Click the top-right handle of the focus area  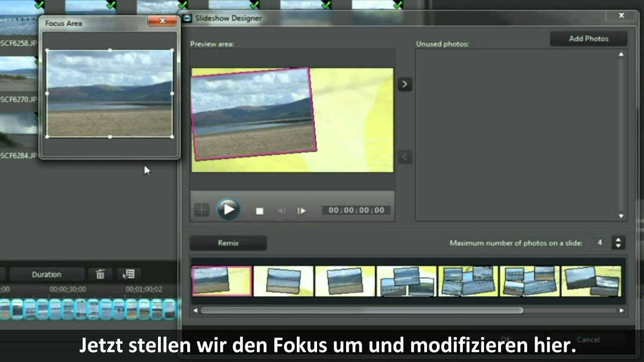coord(172,50)
